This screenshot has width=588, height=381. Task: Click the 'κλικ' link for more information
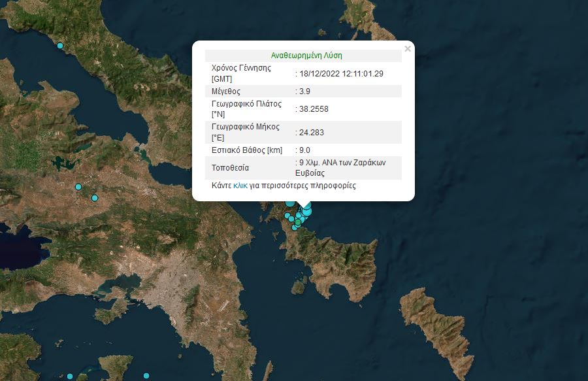pyautogui.click(x=240, y=186)
